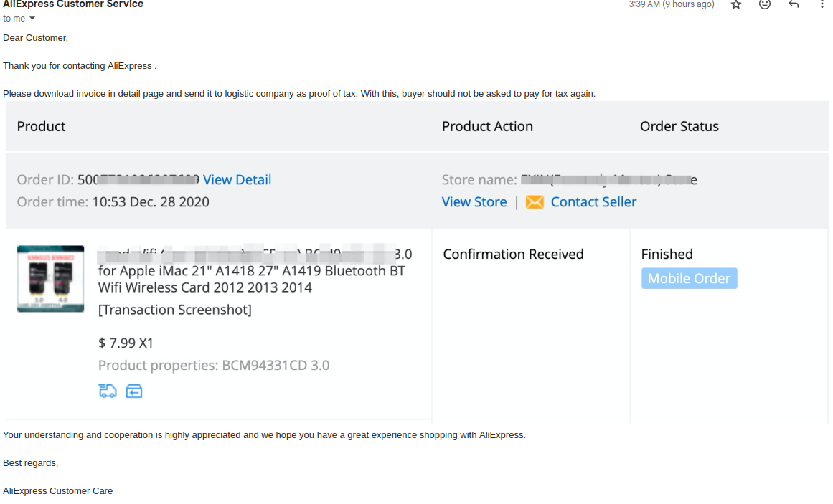The height and width of the screenshot is (504, 833).
Task: Click the Contact Seller link
Action: point(593,201)
